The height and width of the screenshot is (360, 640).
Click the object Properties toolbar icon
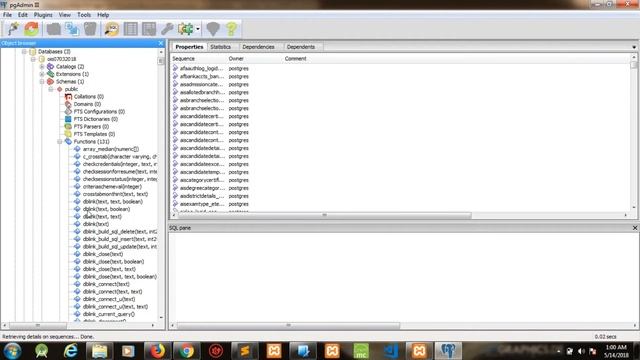tap(53, 29)
